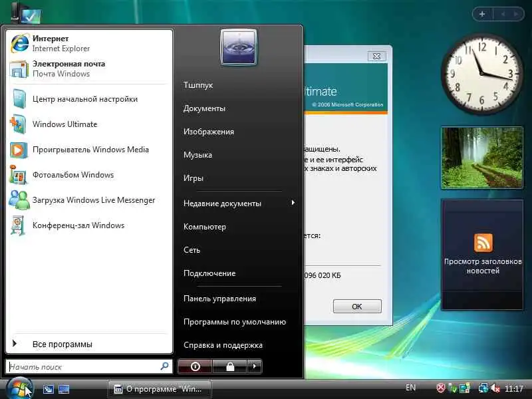Open Загрузка Windows Live Messenger
The image size is (532, 399).
click(x=89, y=200)
